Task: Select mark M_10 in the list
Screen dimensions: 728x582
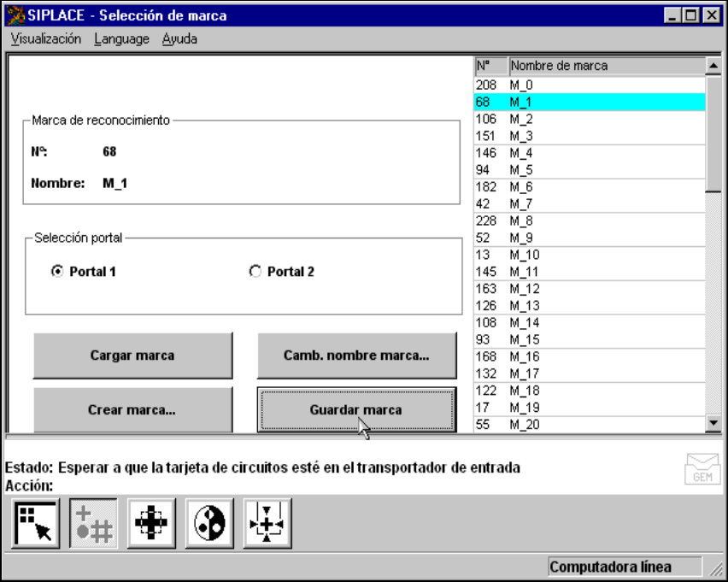Action: [590, 255]
